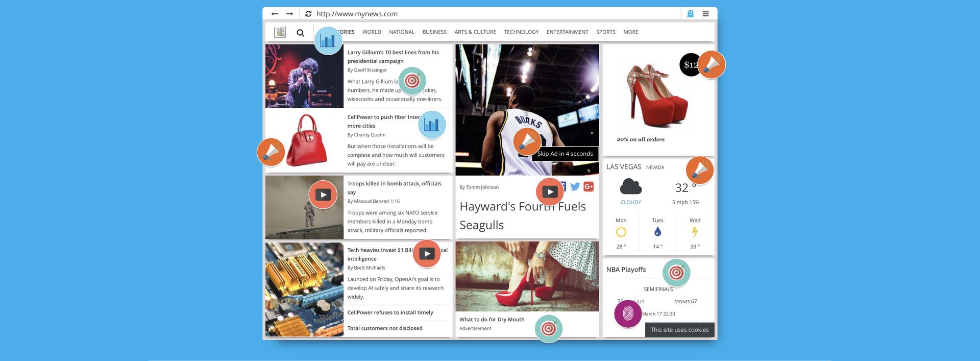Click the red heels photo above Dry Mouth
Viewport: 980px width, 361px height.
point(527,276)
